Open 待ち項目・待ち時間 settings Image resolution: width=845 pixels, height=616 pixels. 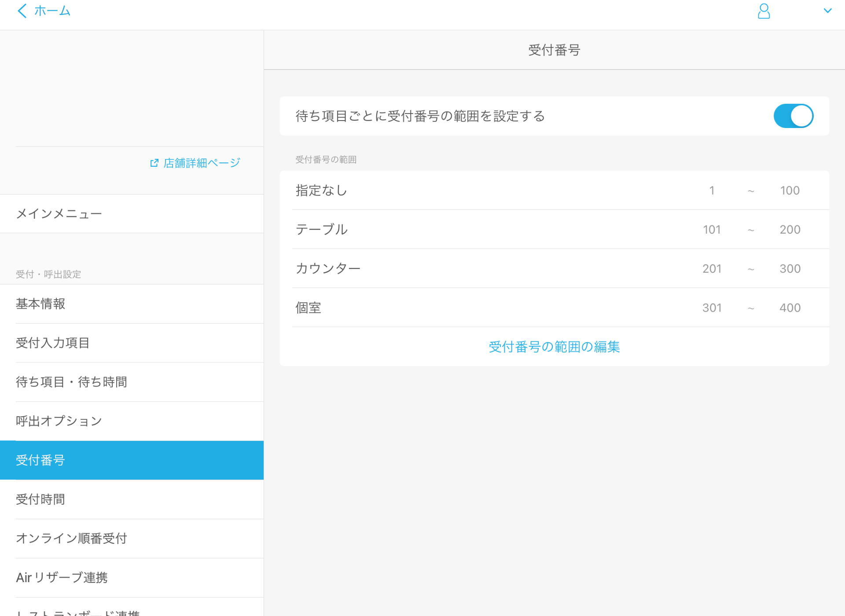pos(71,382)
